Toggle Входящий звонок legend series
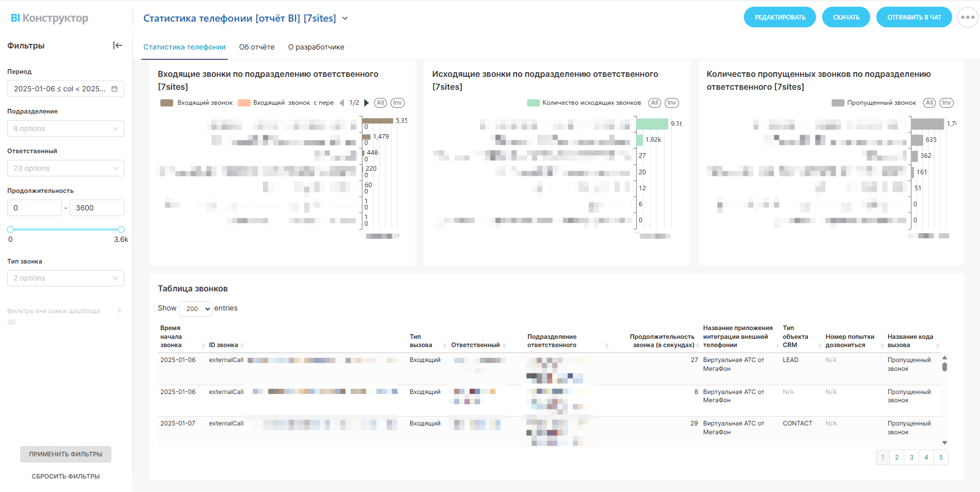 click(197, 103)
